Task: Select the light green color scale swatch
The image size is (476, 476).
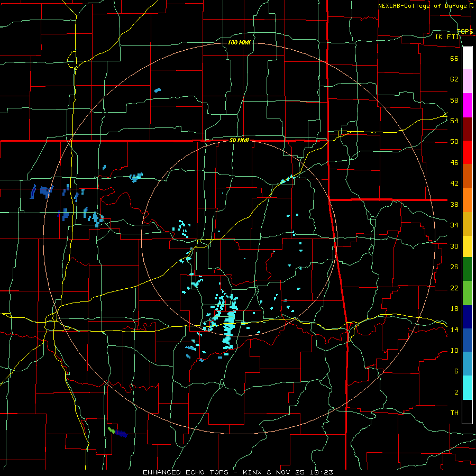Action: point(467,293)
